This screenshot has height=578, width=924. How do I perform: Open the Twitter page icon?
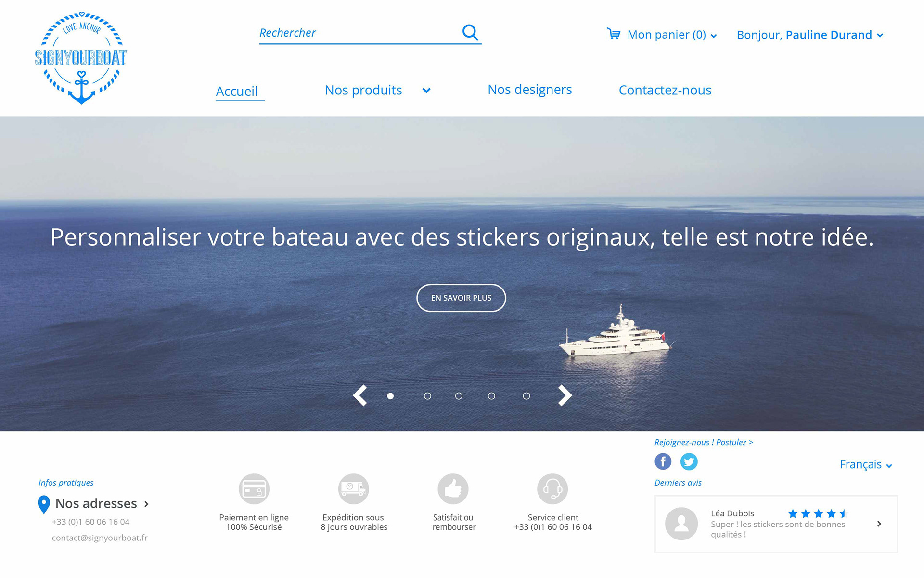tap(689, 461)
